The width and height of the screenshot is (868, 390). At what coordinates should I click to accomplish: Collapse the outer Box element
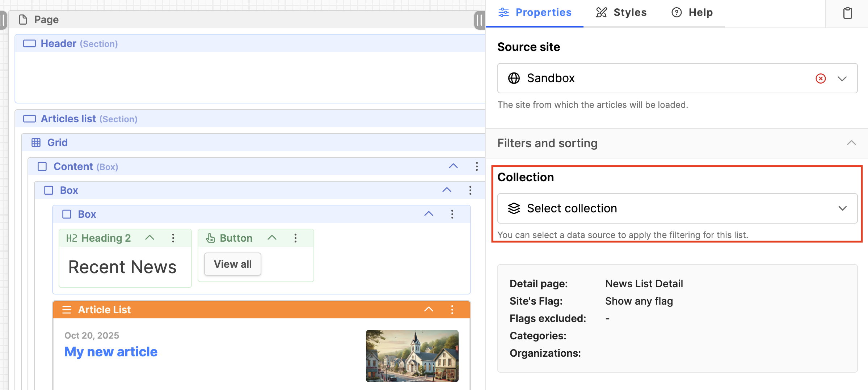point(447,190)
